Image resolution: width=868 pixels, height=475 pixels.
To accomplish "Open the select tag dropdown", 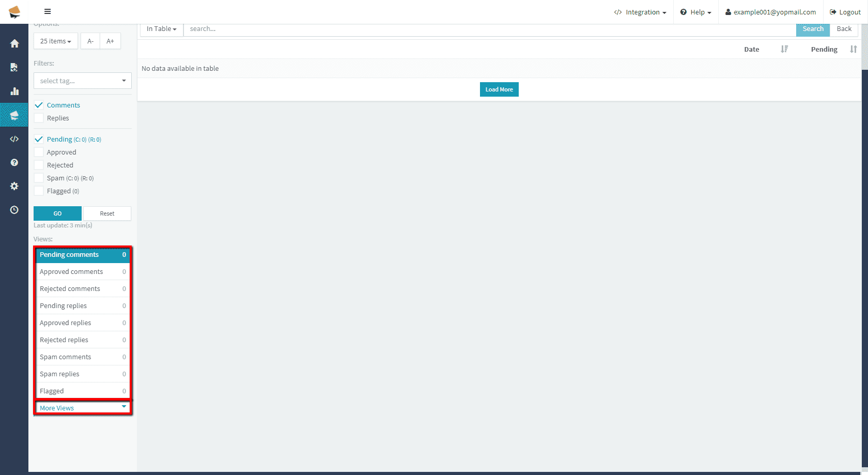I will tap(82, 81).
